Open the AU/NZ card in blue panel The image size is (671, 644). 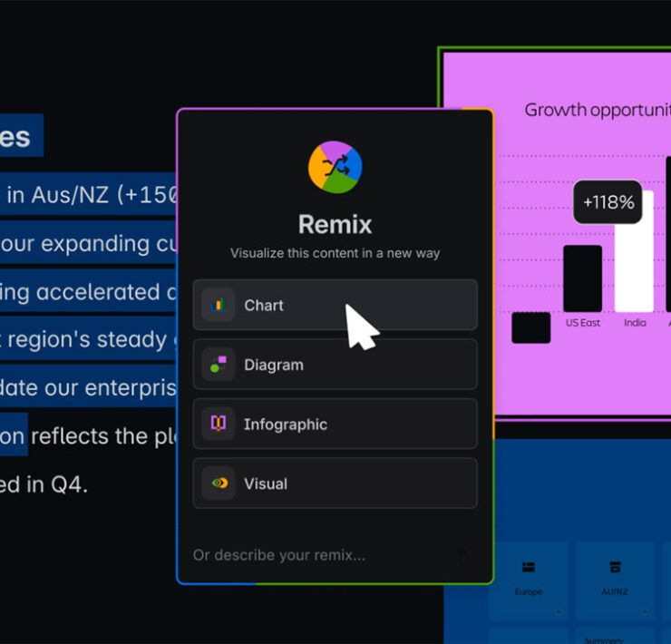pyautogui.click(x=615, y=581)
